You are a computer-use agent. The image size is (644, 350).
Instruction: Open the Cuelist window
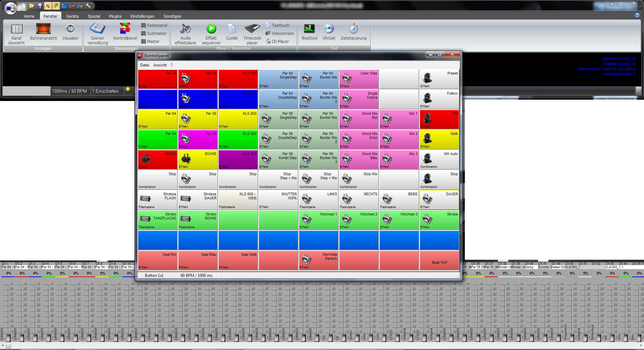(232, 32)
